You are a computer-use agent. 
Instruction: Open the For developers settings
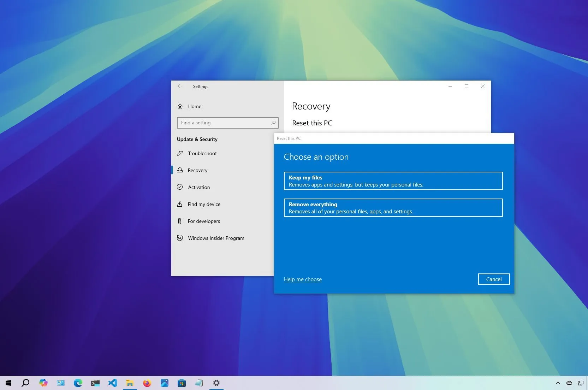tap(203, 221)
